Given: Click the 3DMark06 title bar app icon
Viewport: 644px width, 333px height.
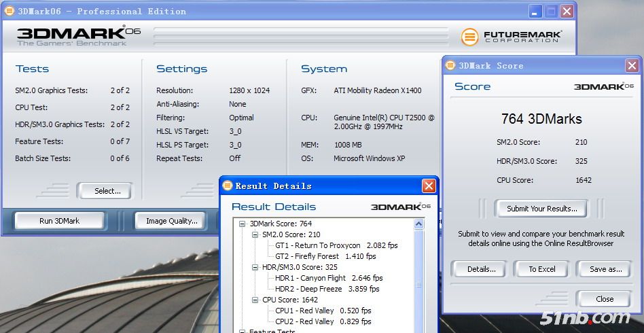Looking at the screenshot, I should click(x=10, y=11).
